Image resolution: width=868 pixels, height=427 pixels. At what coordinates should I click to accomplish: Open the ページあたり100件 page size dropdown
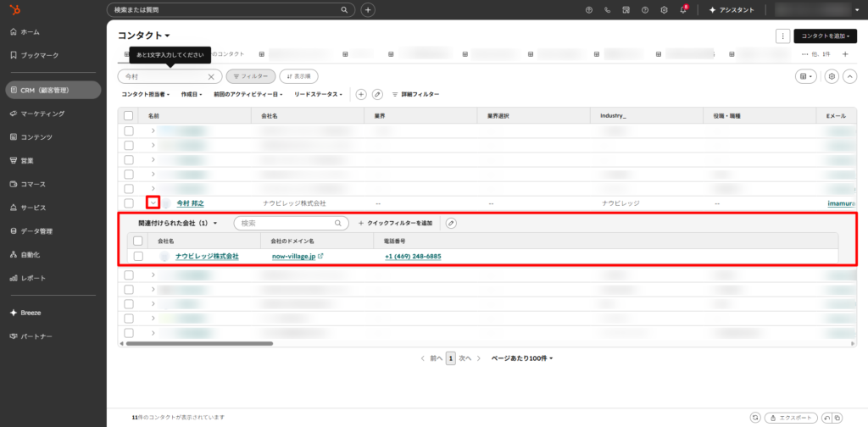coord(522,358)
